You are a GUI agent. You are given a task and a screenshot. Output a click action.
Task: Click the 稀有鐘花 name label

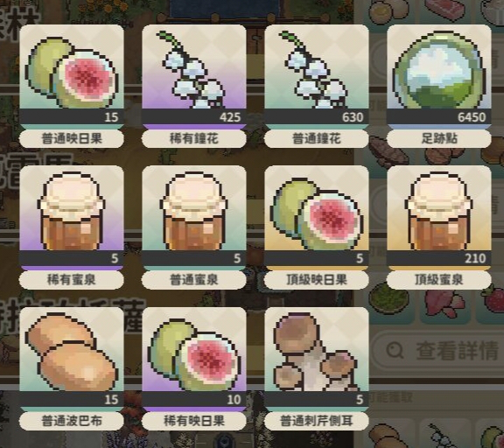coord(194,138)
